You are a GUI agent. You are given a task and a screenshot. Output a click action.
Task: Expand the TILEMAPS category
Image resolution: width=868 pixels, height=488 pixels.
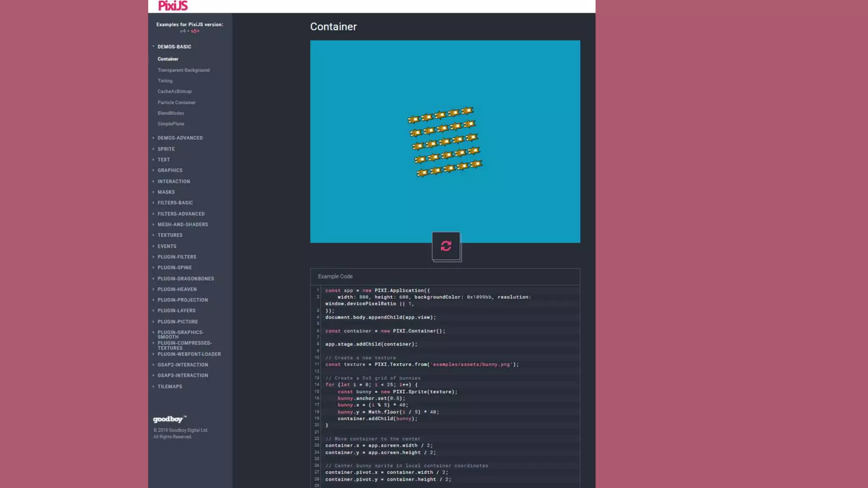point(170,387)
